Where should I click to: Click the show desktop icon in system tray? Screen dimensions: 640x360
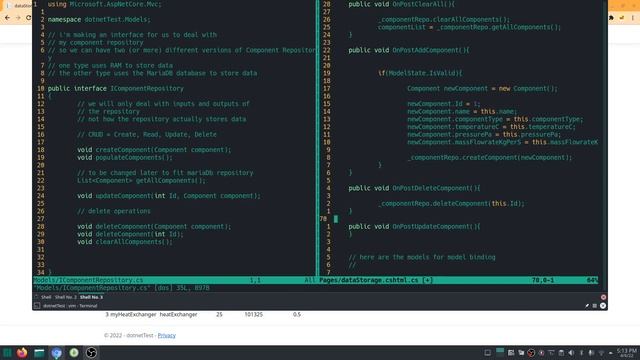click(488, 353)
